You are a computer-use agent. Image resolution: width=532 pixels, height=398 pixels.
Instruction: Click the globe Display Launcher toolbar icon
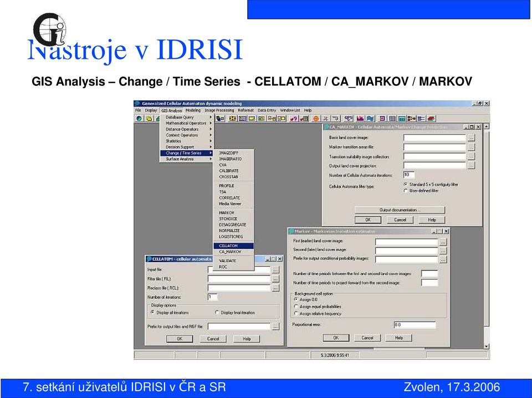pyautogui.click(x=139, y=119)
